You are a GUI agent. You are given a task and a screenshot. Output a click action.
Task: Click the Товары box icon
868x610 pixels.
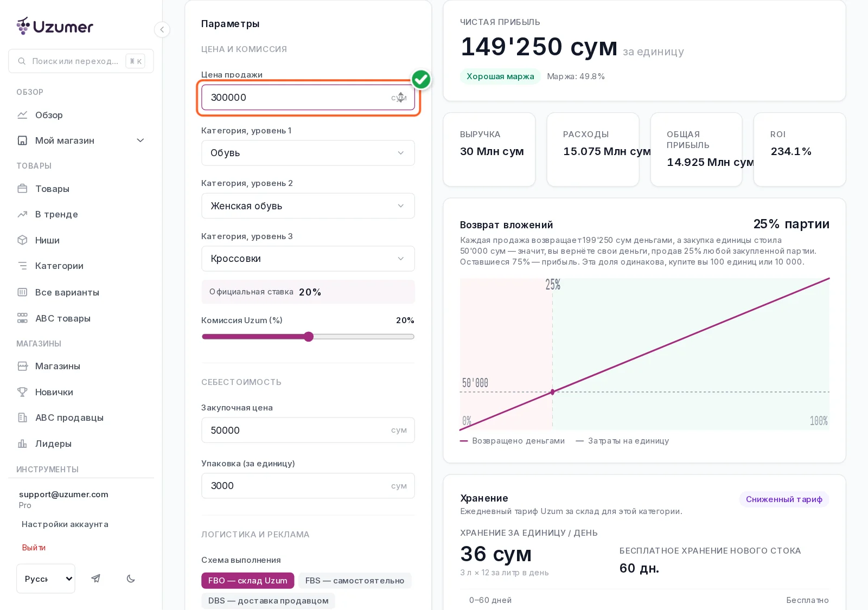22,189
